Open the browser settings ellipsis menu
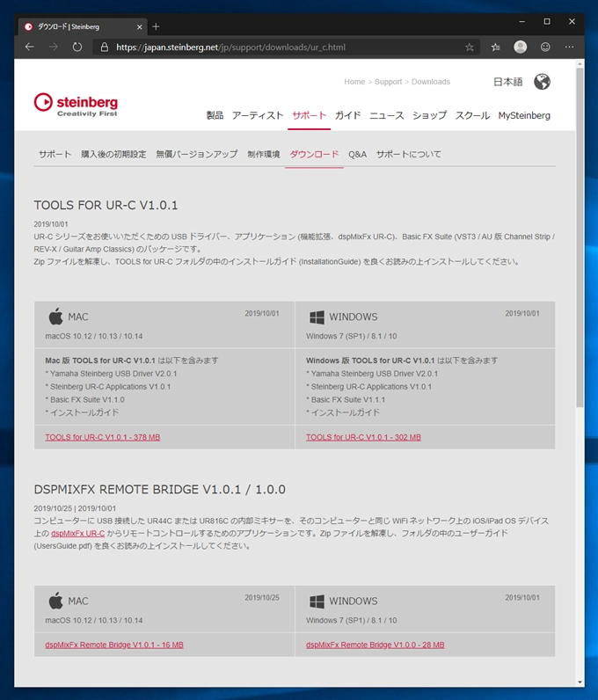The height and width of the screenshot is (700, 598). point(569,47)
